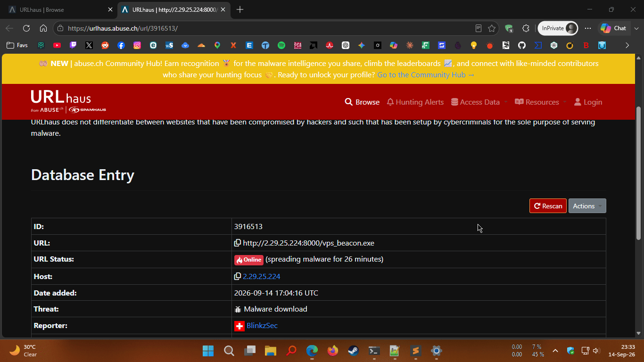Copy the host IP with copy icon
Screen dimensions: 644x362
pyautogui.click(x=238, y=276)
